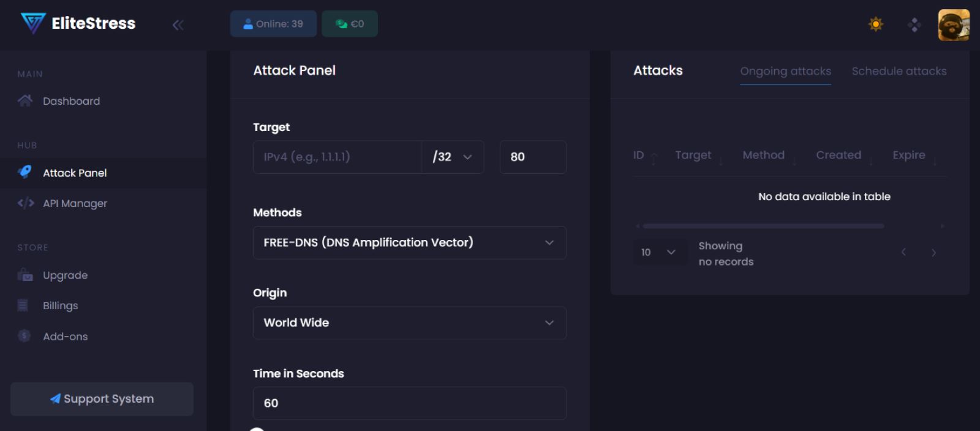The height and width of the screenshot is (431, 980).
Task: Open the Origin dropdown showing World Wide
Action: pyautogui.click(x=410, y=323)
